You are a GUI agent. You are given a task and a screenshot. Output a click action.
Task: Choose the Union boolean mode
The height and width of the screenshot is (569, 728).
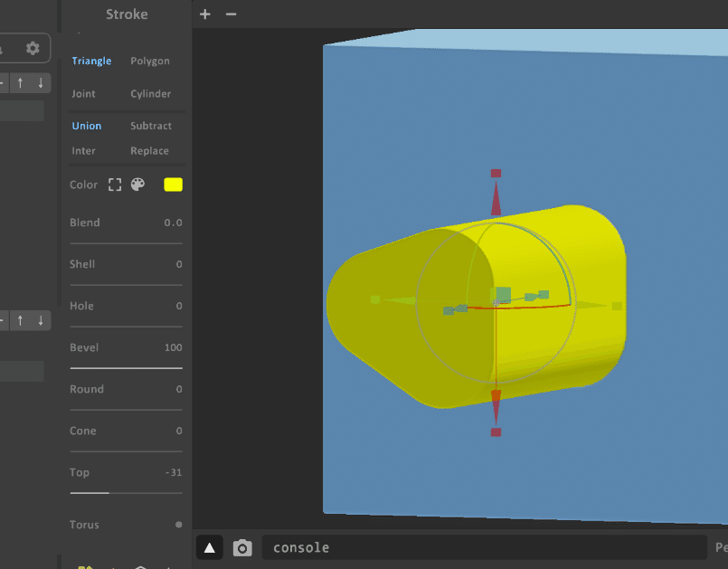[86, 126]
